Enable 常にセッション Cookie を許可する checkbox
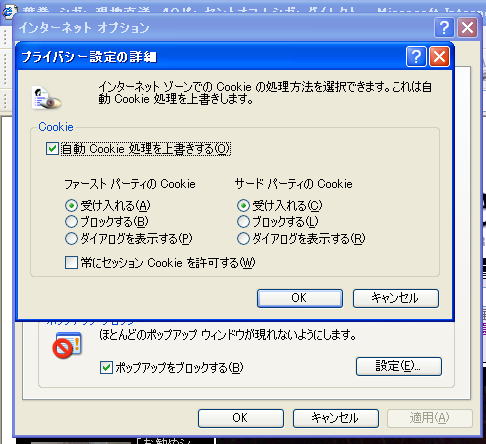 [71, 263]
